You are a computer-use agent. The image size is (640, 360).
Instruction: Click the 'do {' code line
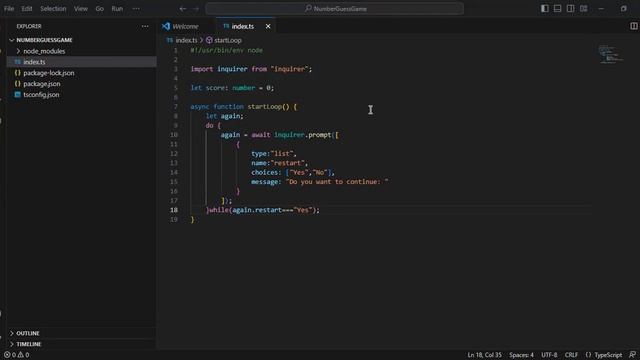tap(213, 125)
